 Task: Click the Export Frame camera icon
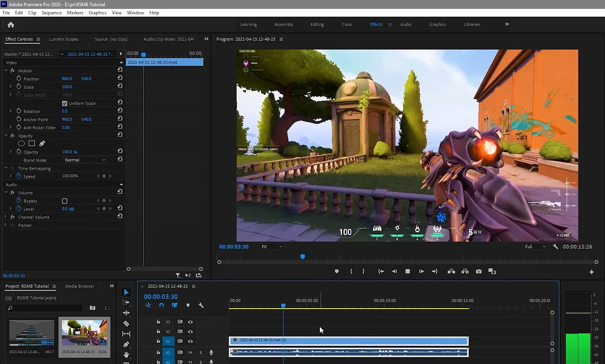(x=479, y=271)
